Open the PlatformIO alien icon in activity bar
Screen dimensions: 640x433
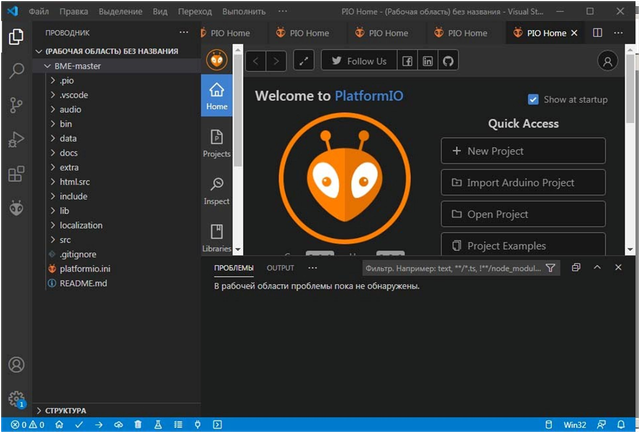pos(16,208)
